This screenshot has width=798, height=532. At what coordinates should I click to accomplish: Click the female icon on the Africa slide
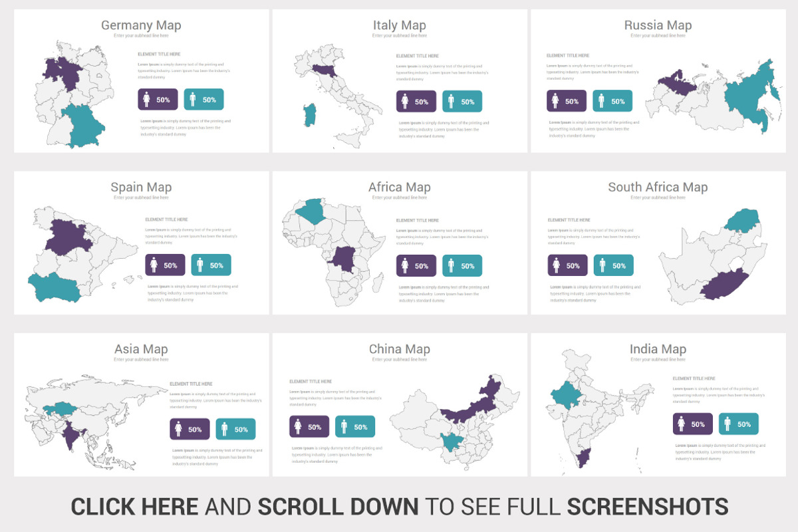pyautogui.click(x=404, y=265)
